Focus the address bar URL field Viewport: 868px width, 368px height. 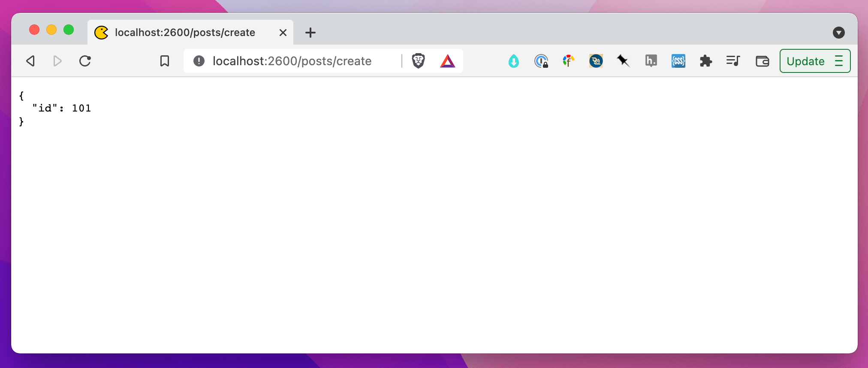(292, 61)
